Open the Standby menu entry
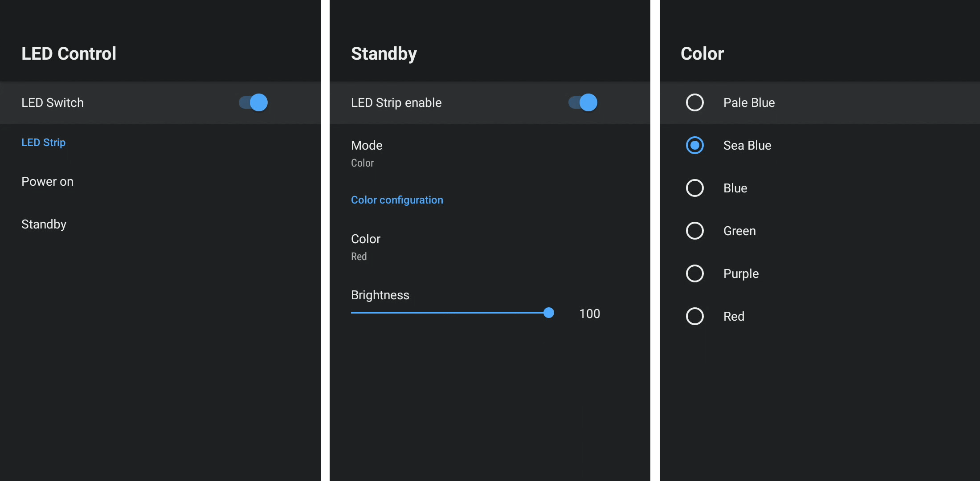The width and height of the screenshot is (980, 481). tap(44, 224)
